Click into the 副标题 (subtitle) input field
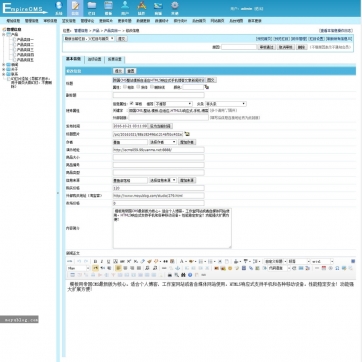 coord(158,95)
